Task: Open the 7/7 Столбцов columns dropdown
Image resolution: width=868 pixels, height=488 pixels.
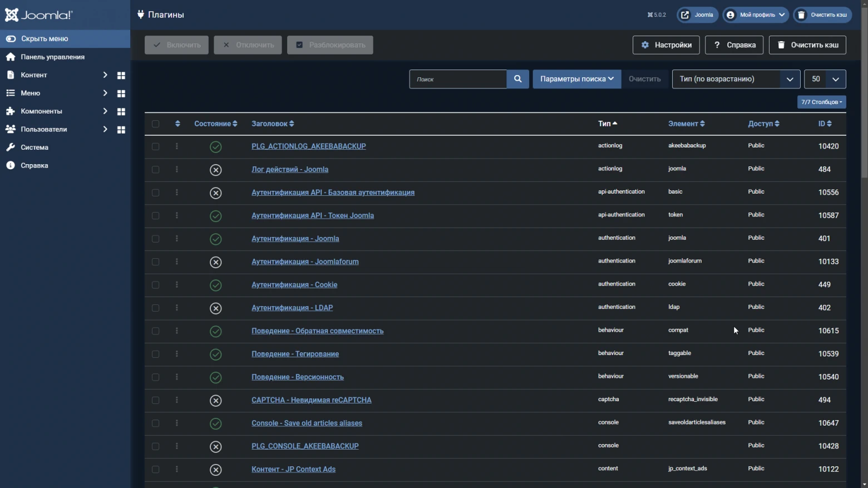Action: pos(822,102)
